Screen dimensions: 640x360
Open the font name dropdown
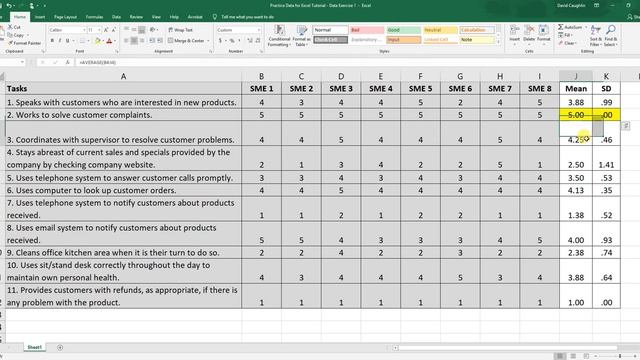tap(84, 30)
